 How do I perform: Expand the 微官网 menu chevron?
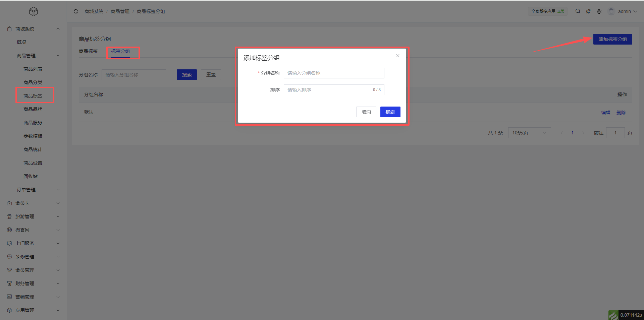point(58,230)
